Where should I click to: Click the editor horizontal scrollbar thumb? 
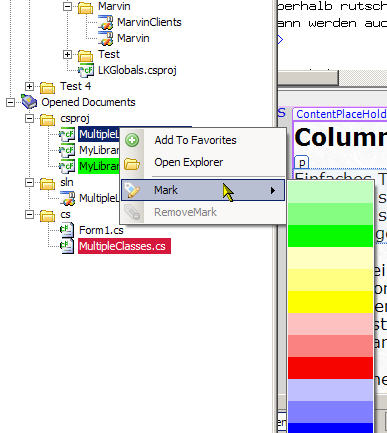pos(308,79)
